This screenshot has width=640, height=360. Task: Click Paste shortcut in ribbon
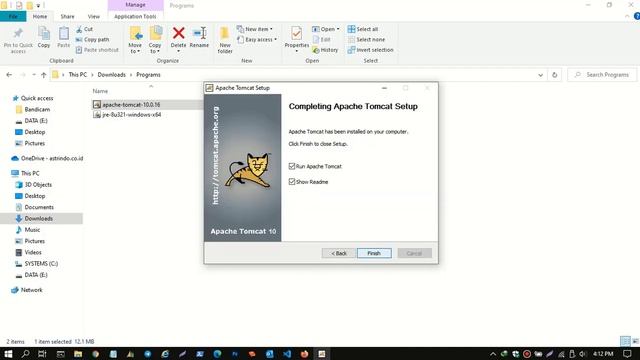click(x=97, y=50)
